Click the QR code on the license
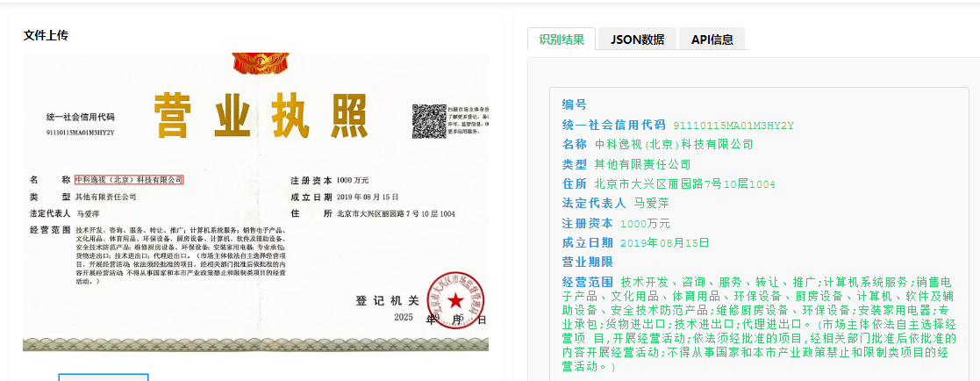This screenshot has height=381, width=980. [429, 121]
